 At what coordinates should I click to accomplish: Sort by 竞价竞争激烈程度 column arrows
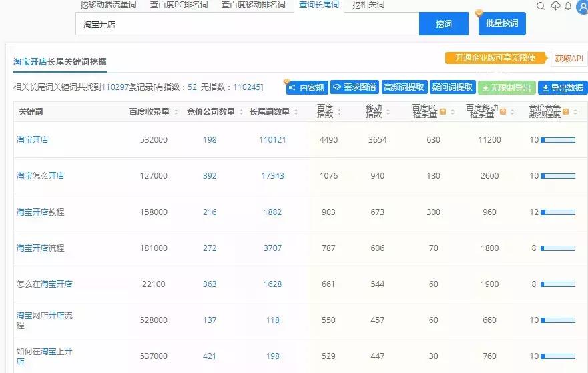coord(575,111)
